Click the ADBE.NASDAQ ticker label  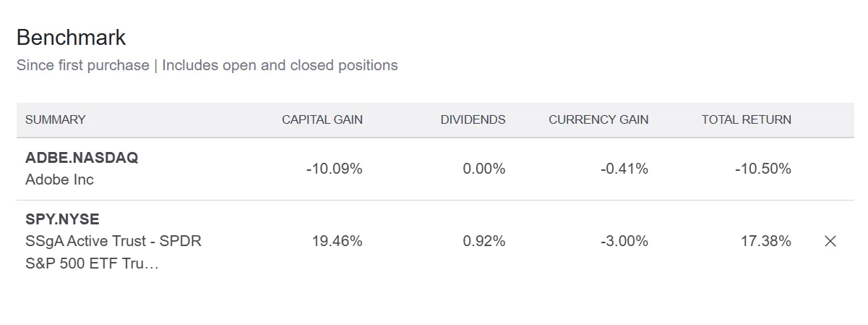(x=82, y=158)
